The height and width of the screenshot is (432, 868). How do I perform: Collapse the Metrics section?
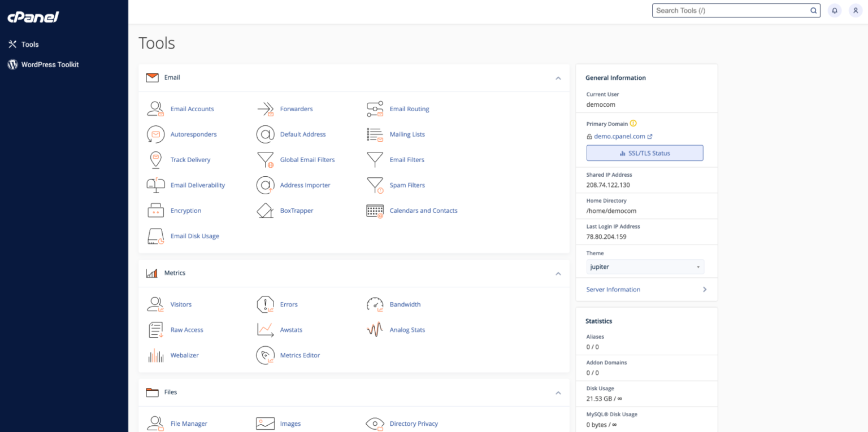point(558,273)
